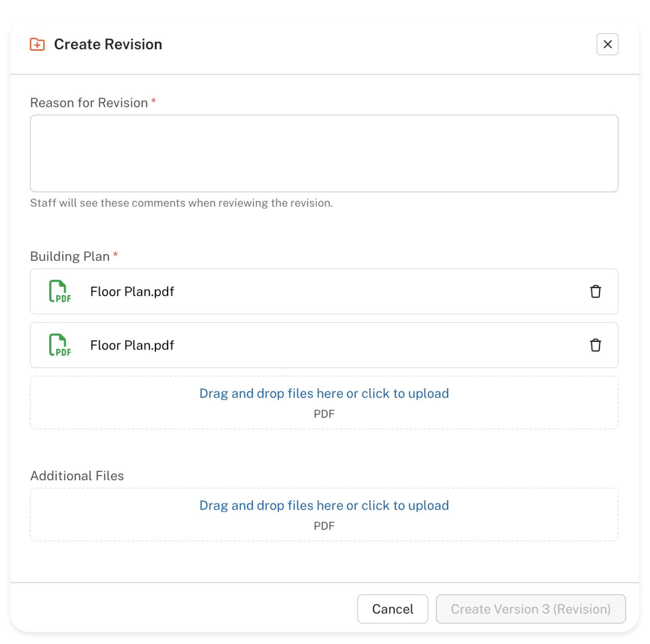Viewport: 650px width, 644px height.
Task: Focus the Reason for Revision text box
Action: click(324, 153)
